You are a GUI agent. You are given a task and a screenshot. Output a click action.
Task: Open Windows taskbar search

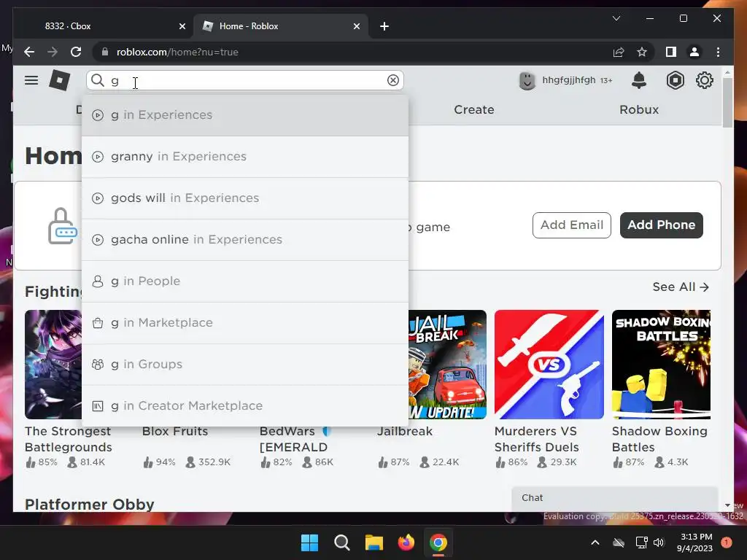pyautogui.click(x=341, y=542)
